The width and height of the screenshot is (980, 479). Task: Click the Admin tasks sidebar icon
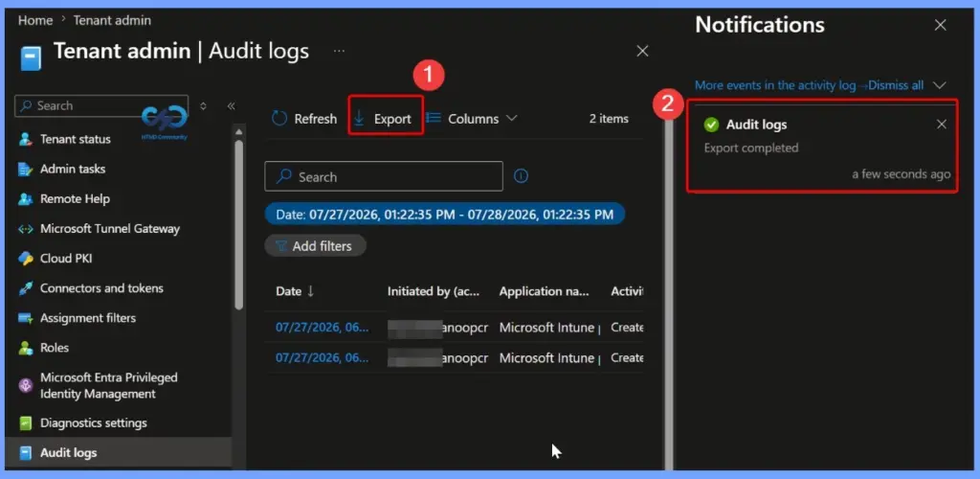(26, 170)
